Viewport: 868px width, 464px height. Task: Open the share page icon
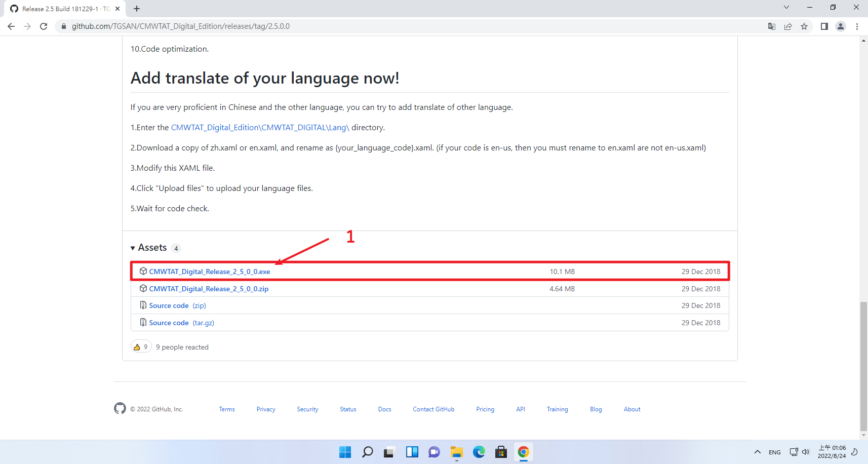tap(788, 26)
